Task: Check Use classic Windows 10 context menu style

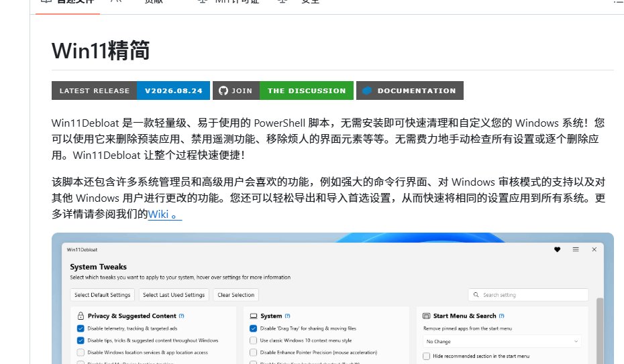Action: point(253,340)
